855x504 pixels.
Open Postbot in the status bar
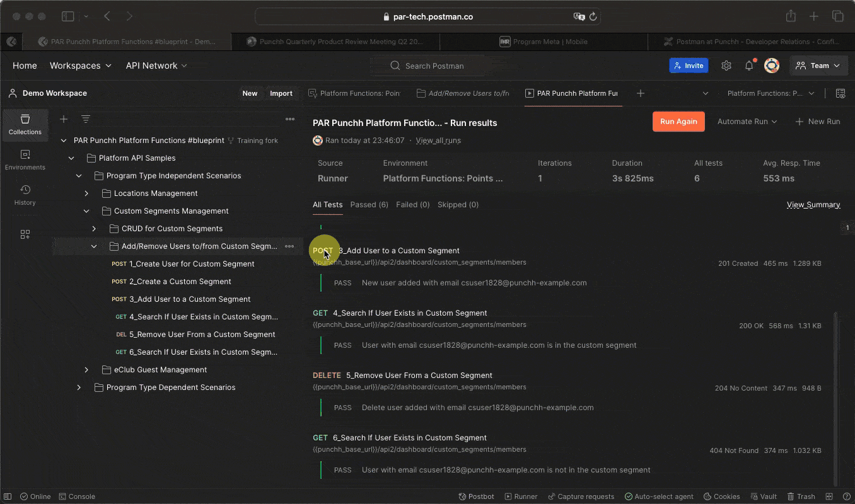[477, 496]
